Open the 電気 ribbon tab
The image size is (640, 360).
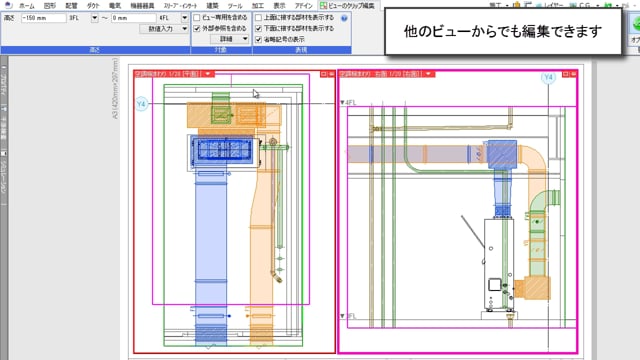pyautogui.click(x=115, y=6)
